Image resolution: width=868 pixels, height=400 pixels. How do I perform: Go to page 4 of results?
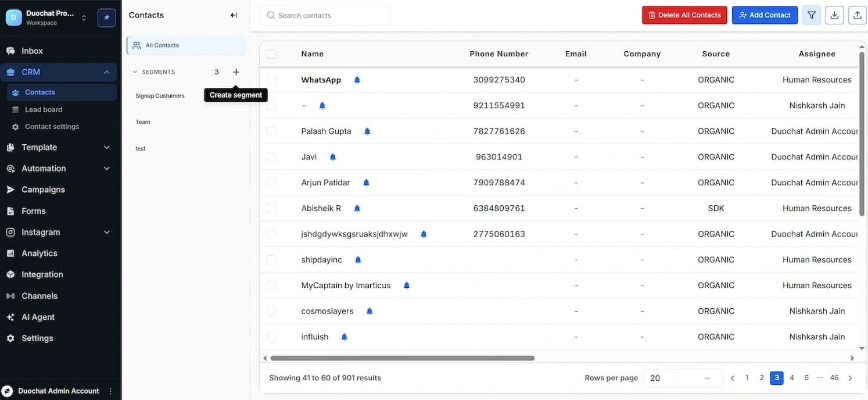point(791,378)
